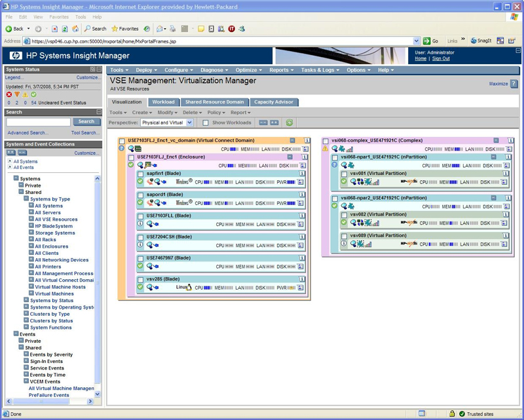The height and width of the screenshot is (420, 524).
Task: Open the Tasks & Logs menu
Action: 320,70
